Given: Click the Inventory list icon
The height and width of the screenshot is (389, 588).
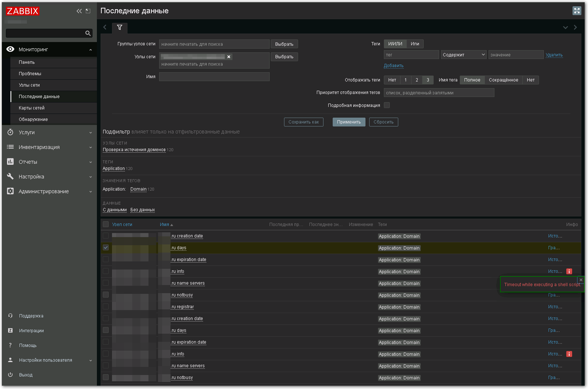Looking at the screenshot, I should (x=10, y=147).
